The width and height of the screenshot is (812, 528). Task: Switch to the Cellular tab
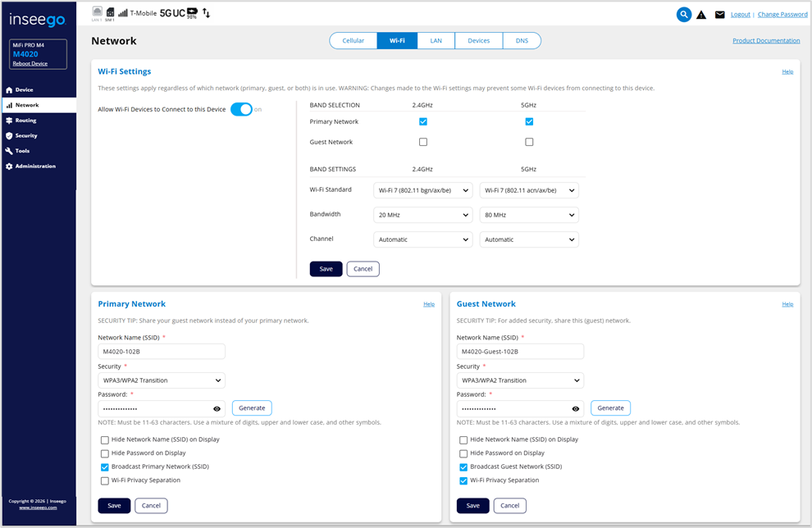[353, 40]
